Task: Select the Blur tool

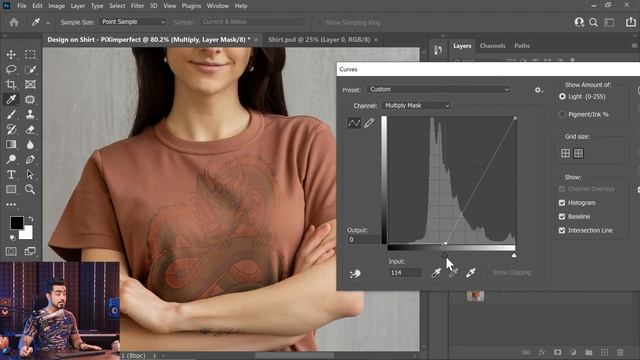Action: (30, 144)
